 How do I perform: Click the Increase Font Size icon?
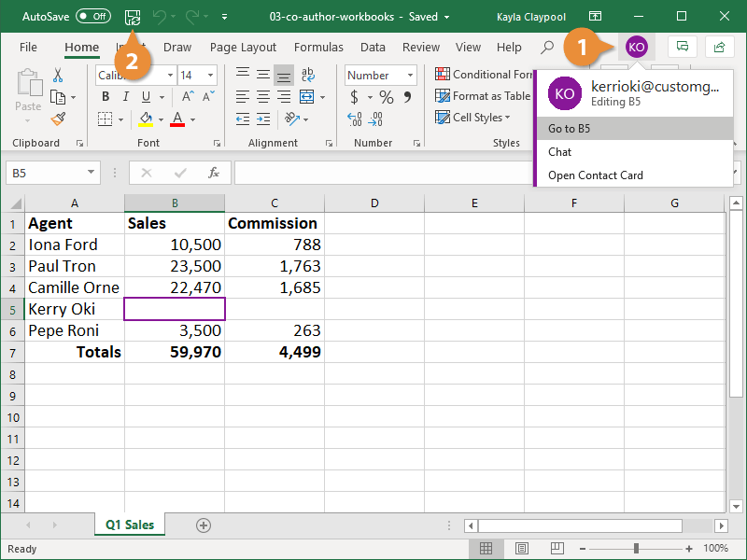pyautogui.click(x=188, y=97)
